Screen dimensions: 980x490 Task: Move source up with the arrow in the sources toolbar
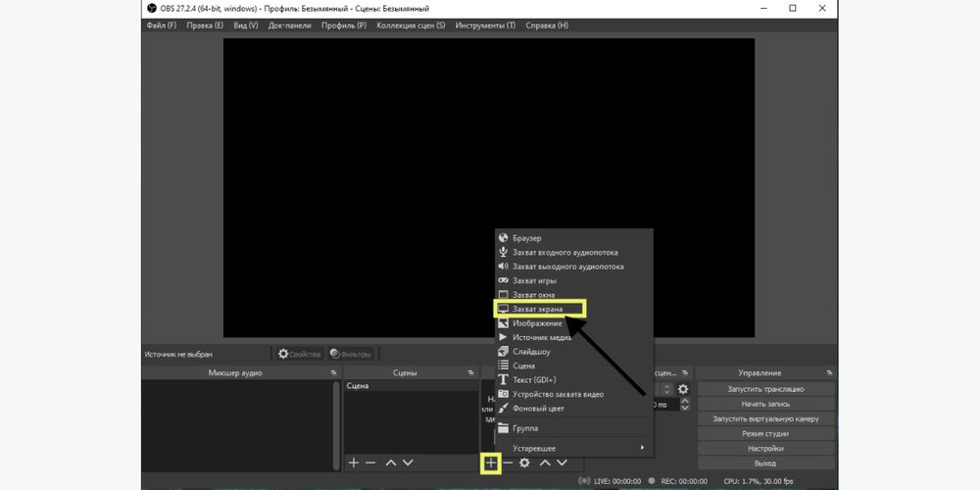[x=545, y=464]
